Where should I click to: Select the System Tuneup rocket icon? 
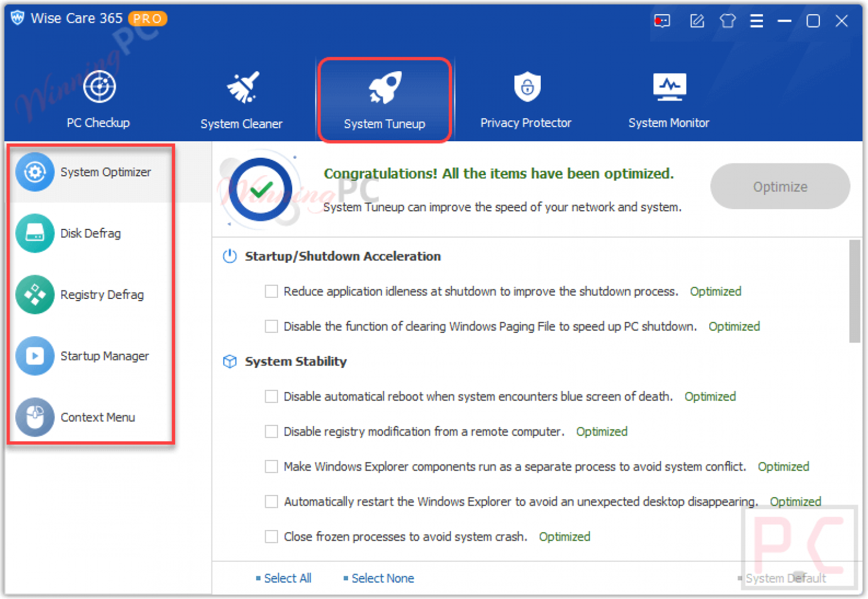point(385,88)
